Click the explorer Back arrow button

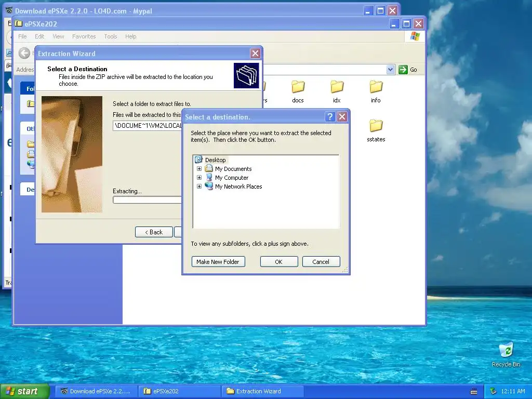point(24,53)
